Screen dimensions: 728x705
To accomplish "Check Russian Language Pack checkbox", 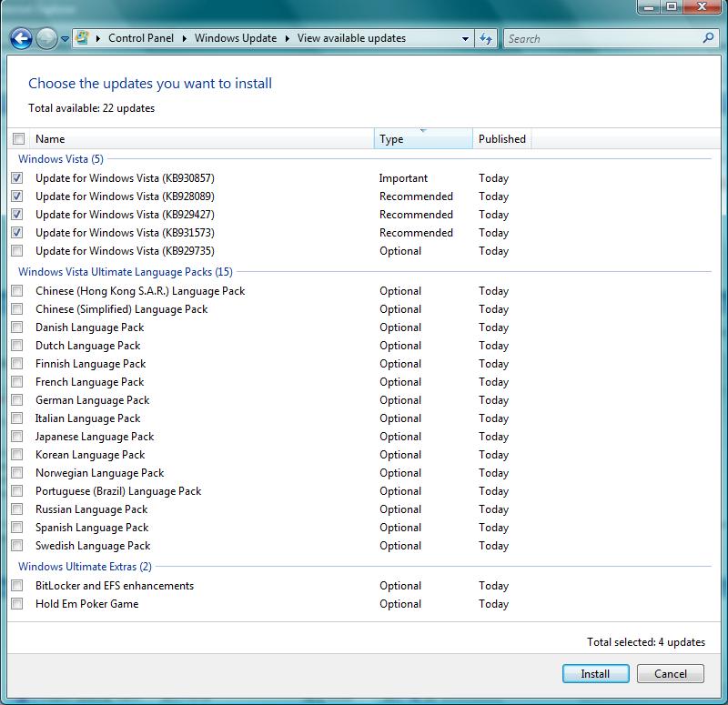I will click(17, 509).
